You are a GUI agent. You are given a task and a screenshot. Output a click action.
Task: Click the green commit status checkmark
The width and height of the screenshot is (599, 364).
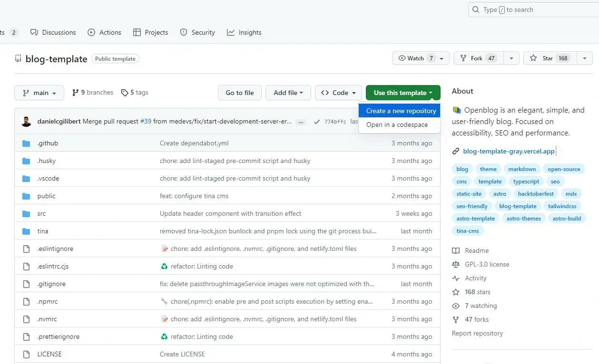click(316, 122)
